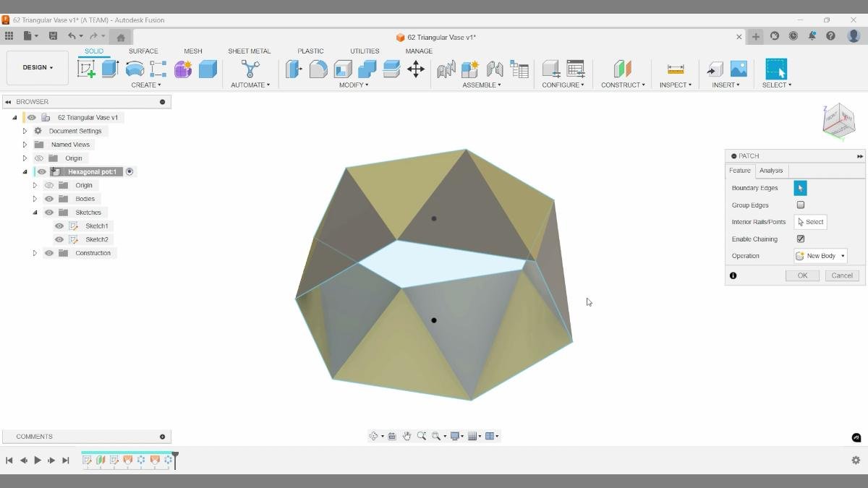Viewport: 868px width, 488px height.
Task: Click the Zoom Window icon near the bottom
Action: 435,436
